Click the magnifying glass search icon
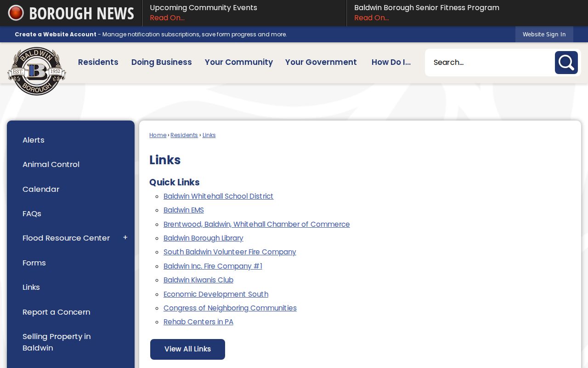The image size is (588, 368). click(x=566, y=63)
